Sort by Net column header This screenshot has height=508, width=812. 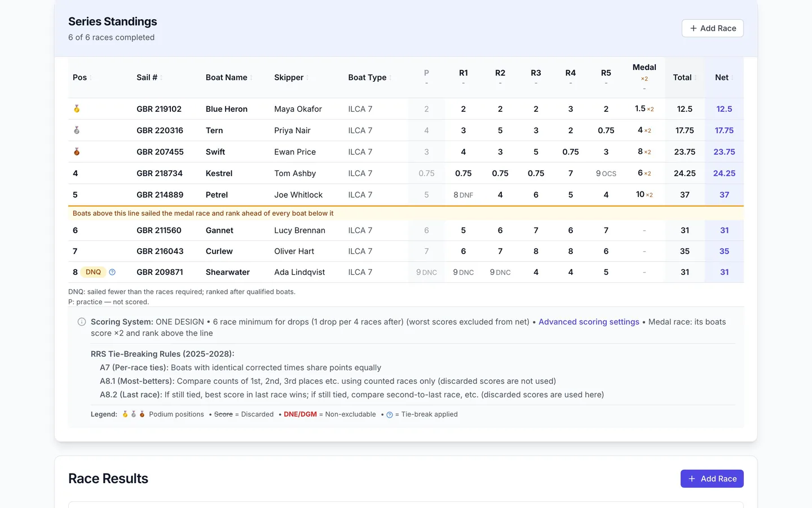click(725, 77)
